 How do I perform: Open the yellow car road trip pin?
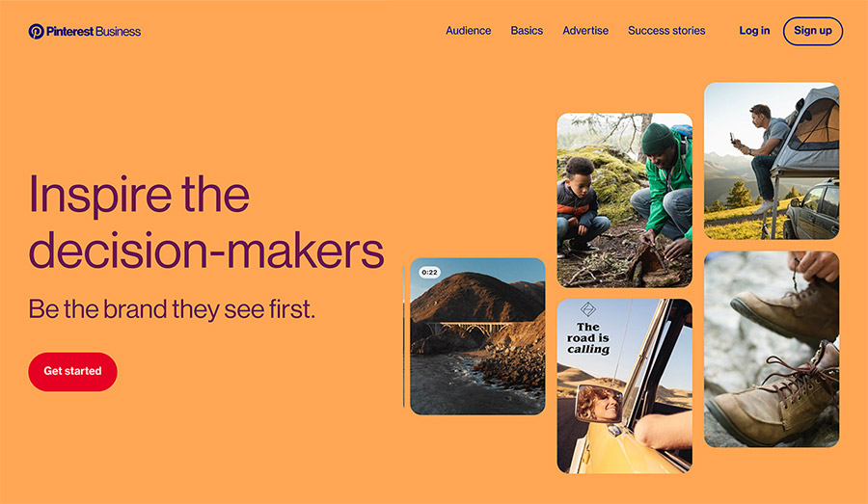click(624, 386)
